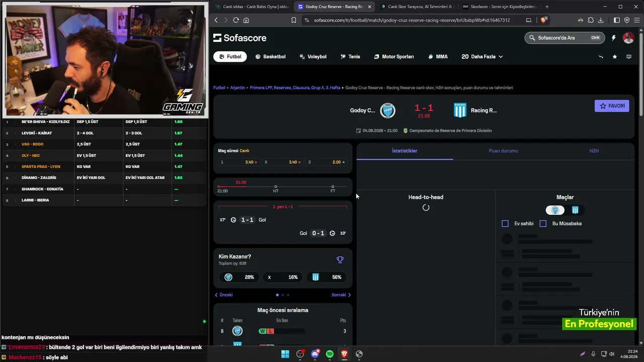Image resolution: width=644 pixels, height=362 pixels.
Task: Select the first carousel pagination dot
Action: tap(277, 295)
